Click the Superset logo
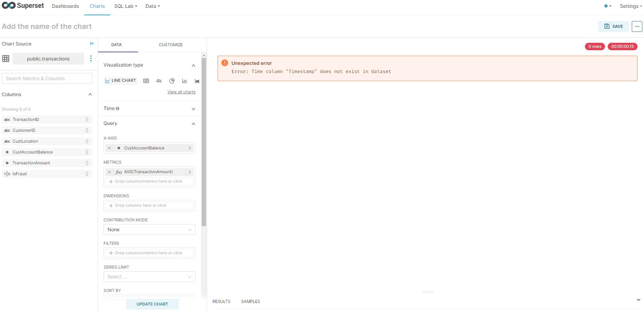 tap(23, 6)
